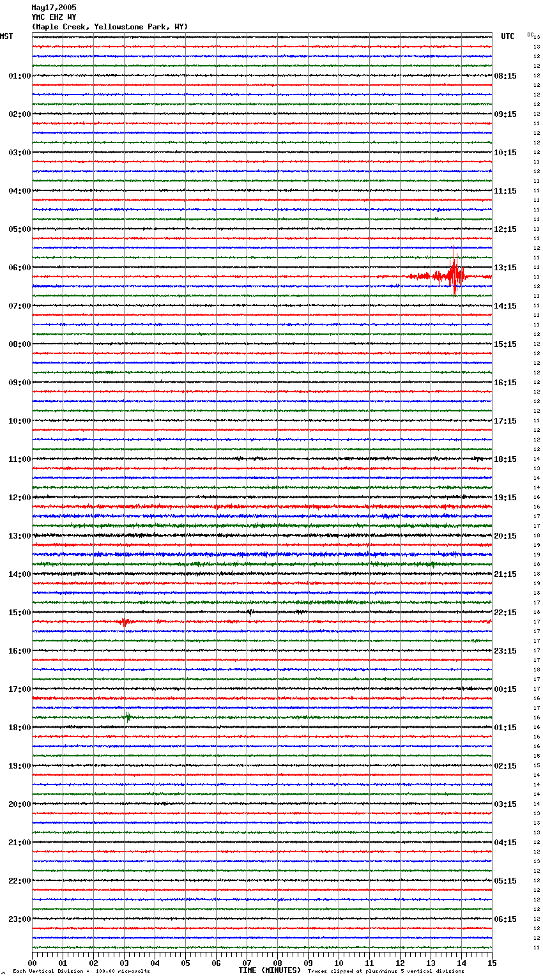543x980 pixels.
Task: Select the 23:15 UTC time label
Action: (x=505, y=651)
